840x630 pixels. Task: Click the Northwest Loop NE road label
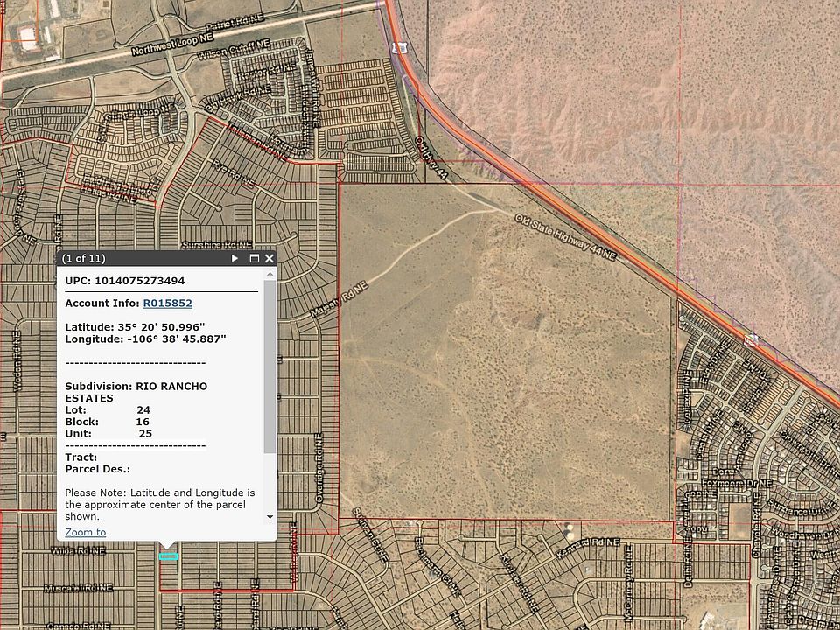pyautogui.click(x=172, y=44)
